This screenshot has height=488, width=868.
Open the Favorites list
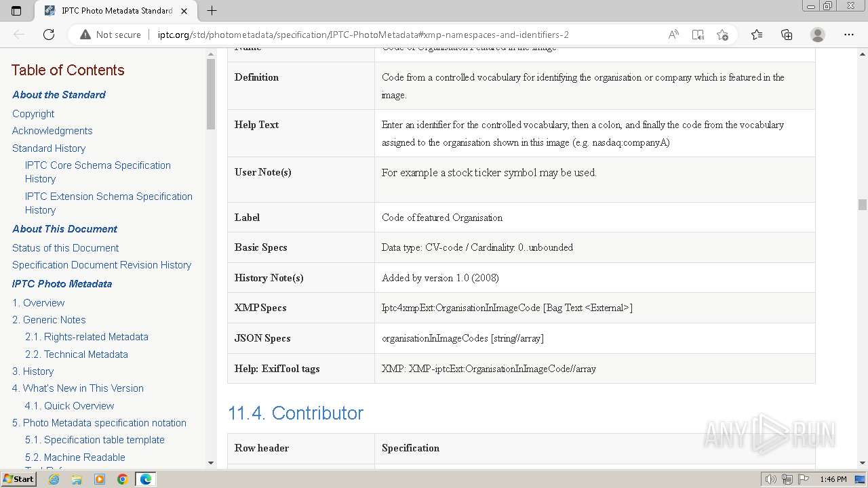point(757,35)
